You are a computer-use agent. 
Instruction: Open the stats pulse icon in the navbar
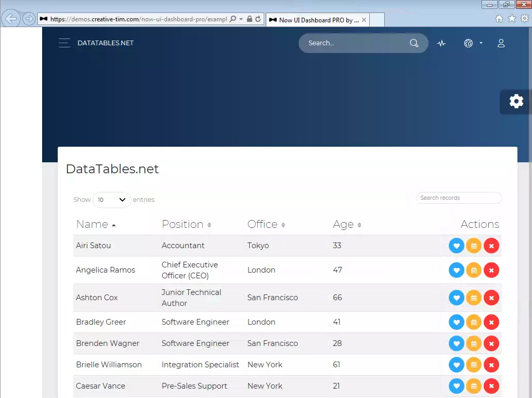(x=441, y=43)
